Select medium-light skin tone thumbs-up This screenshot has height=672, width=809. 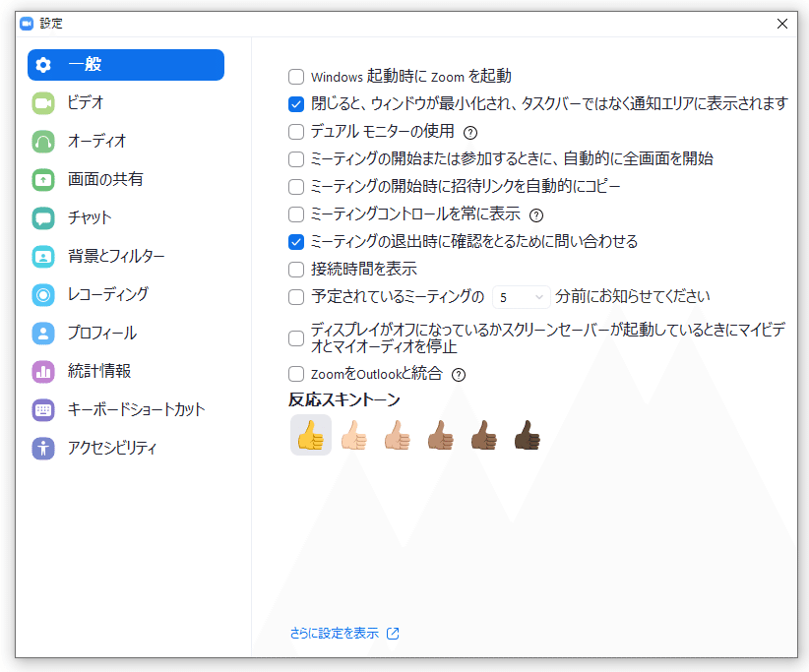[398, 435]
